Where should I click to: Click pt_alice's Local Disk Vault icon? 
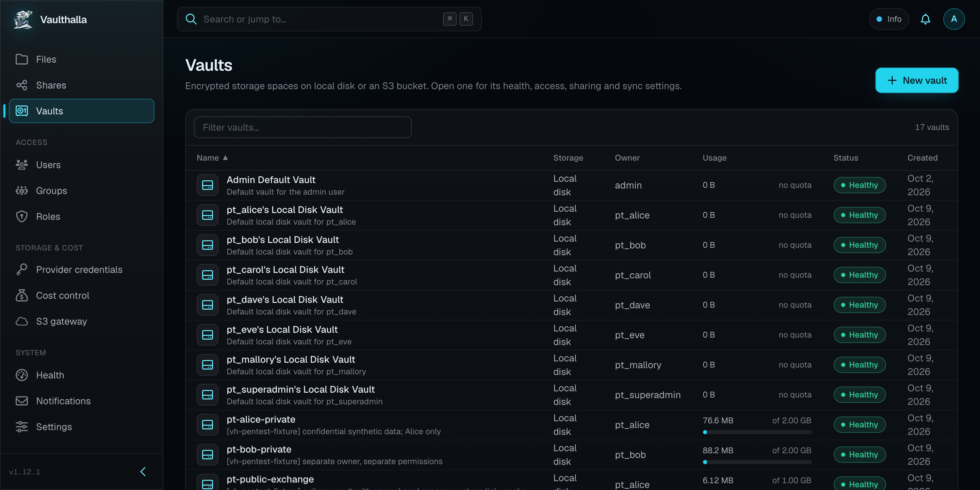point(207,215)
